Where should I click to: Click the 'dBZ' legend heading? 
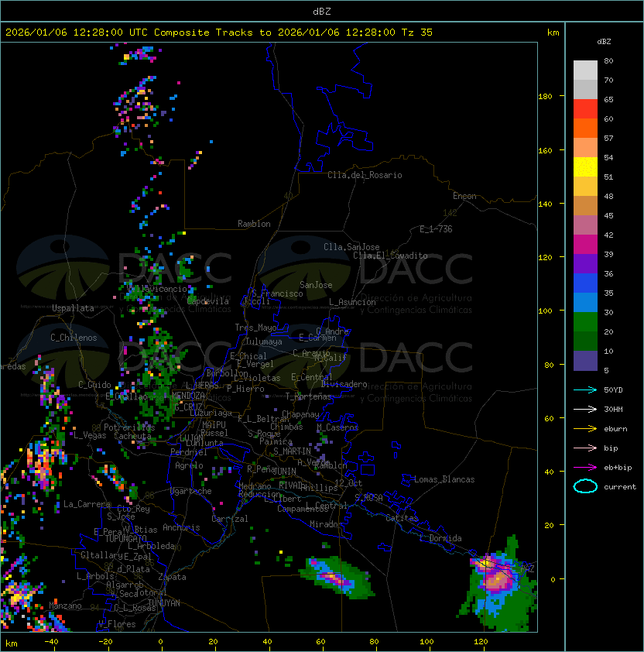click(604, 42)
